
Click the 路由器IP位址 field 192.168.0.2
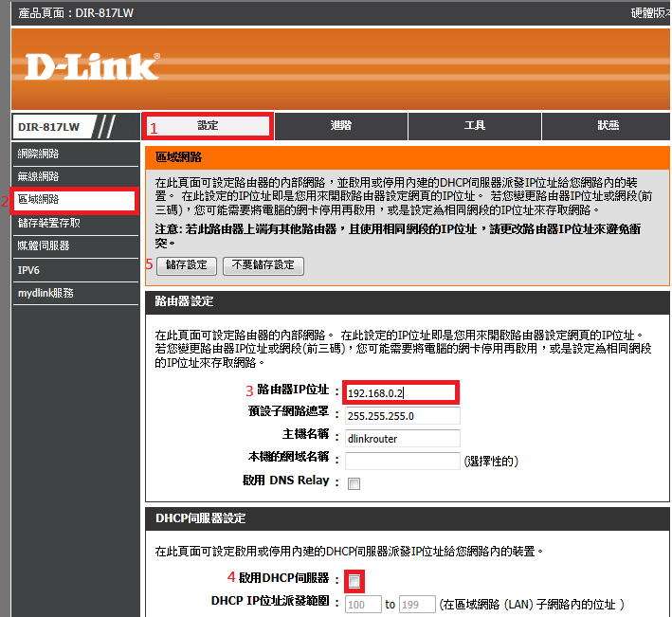pos(401,393)
